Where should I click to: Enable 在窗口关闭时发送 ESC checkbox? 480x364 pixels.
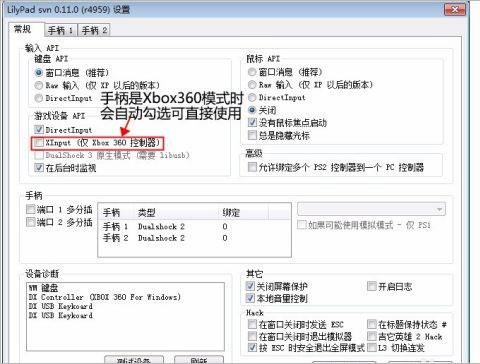pyautogui.click(x=252, y=324)
